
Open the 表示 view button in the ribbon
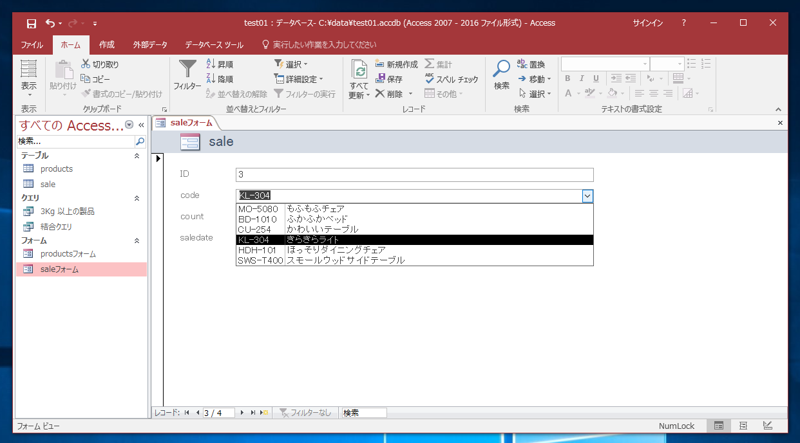[x=29, y=79]
